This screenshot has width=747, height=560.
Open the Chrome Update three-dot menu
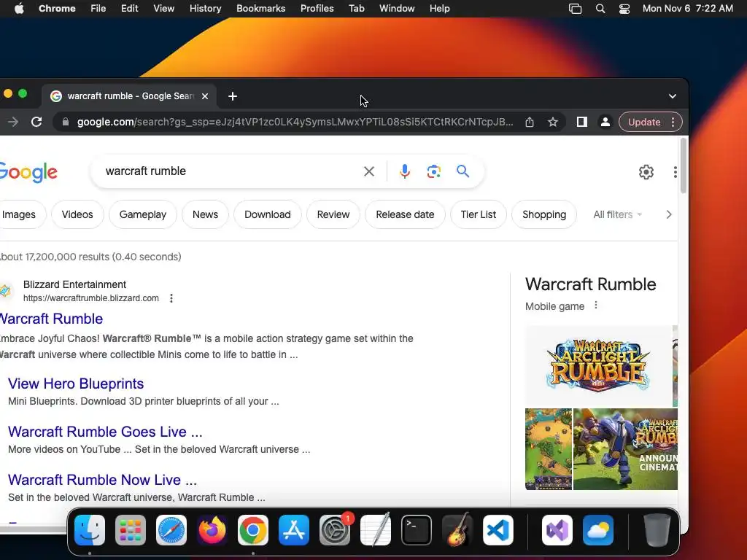point(673,122)
